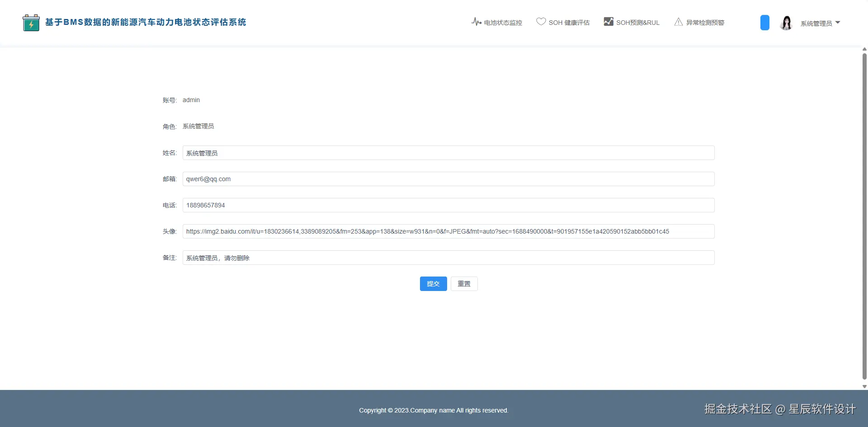Open the SOH预测&RUL menu

pos(632,22)
